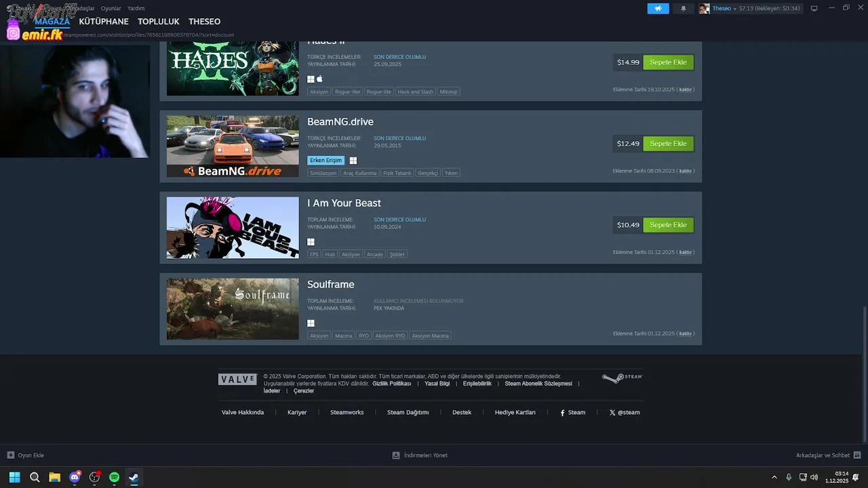
Task: Add BeamNG.drive to cart
Action: click(x=668, y=144)
